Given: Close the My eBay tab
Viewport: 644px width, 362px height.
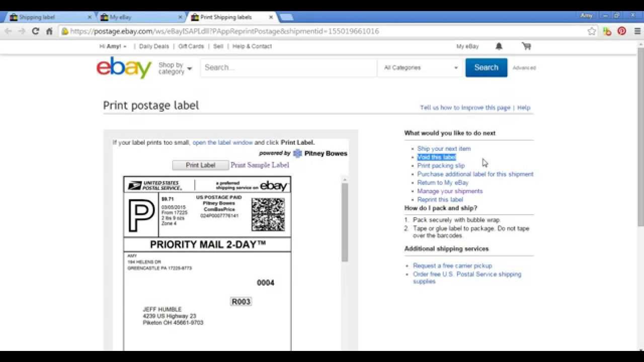Looking at the screenshot, I should pos(180,17).
